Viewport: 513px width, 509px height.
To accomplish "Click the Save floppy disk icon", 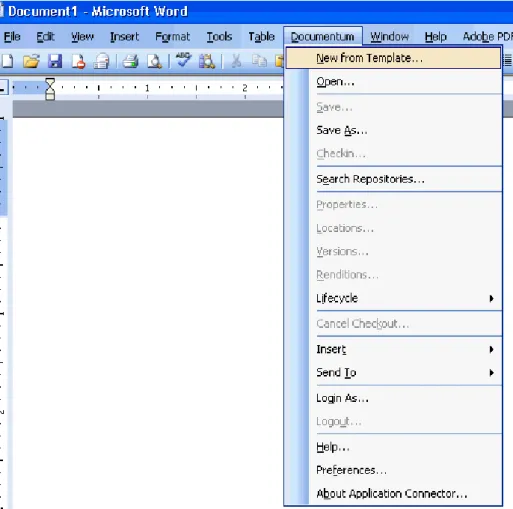I will click(55, 61).
